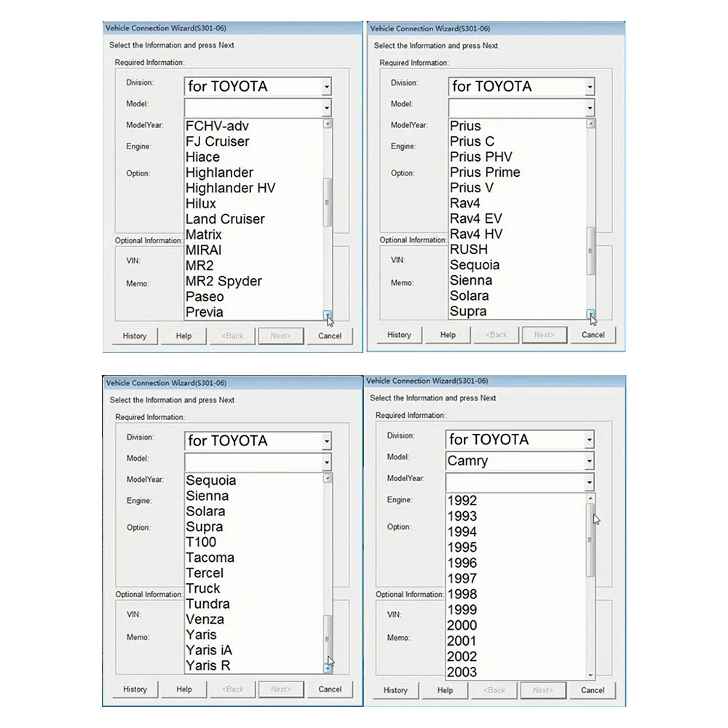This screenshot has width=728, height=728.
Task: Open Model dropdown in the window listing Prius models
Action: 590,108
